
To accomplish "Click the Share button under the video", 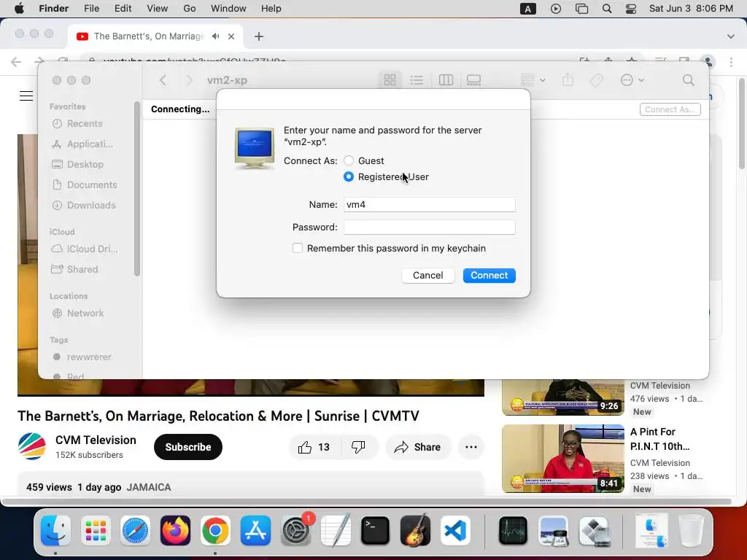I will tap(417, 447).
